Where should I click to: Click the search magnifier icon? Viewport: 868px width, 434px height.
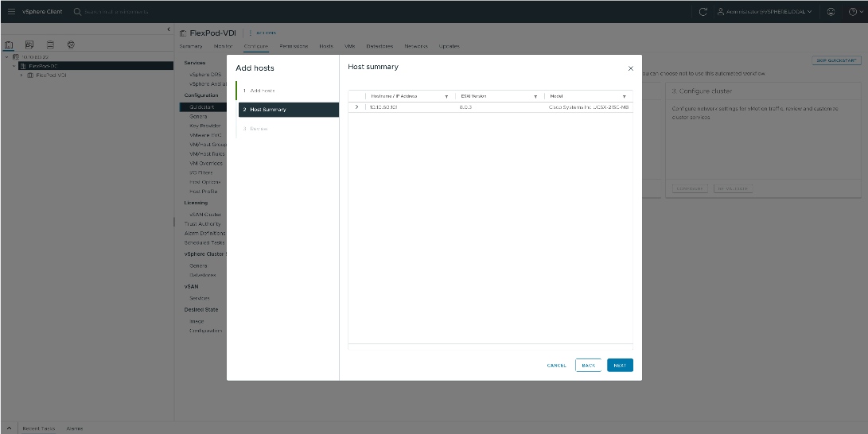(77, 12)
